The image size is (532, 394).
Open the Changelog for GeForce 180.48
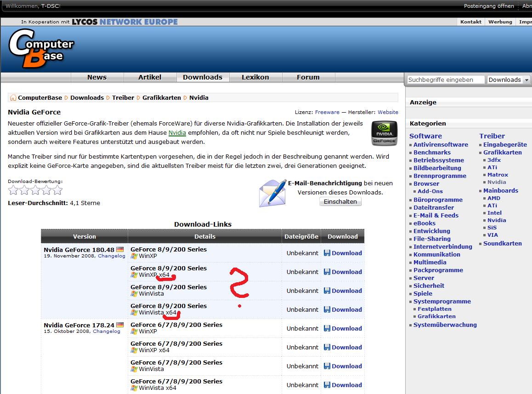(112, 256)
